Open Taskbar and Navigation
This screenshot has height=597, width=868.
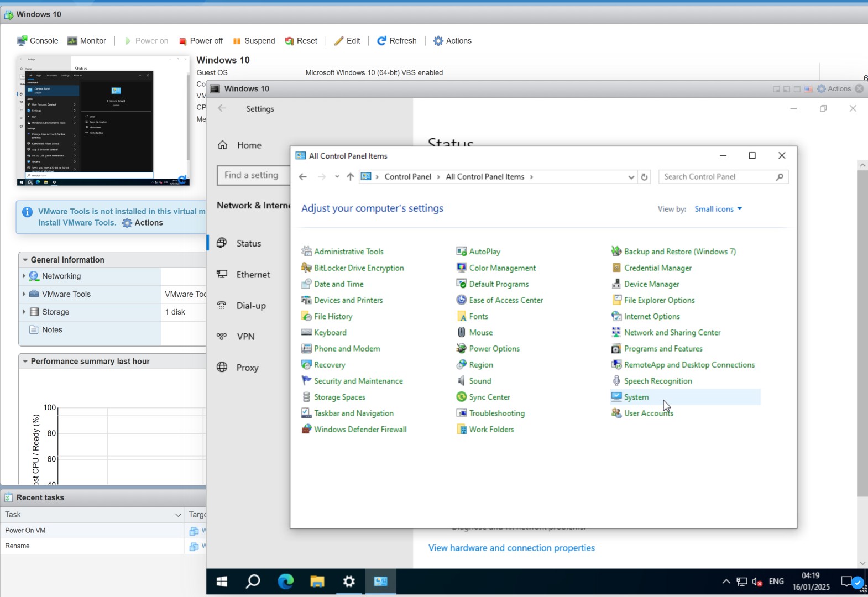pos(348,413)
